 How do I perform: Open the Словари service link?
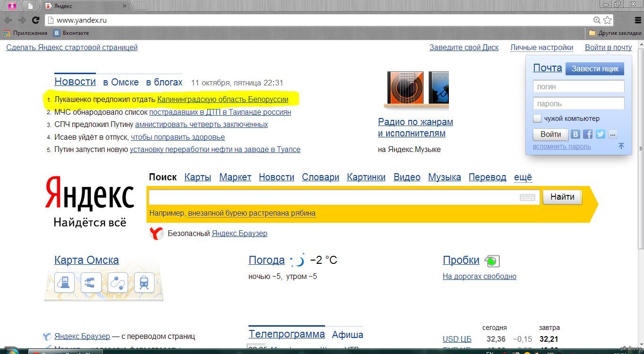[320, 177]
